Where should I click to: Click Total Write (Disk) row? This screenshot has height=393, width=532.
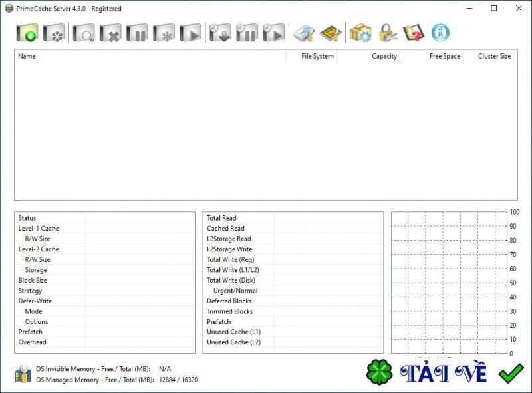(x=293, y=280)
